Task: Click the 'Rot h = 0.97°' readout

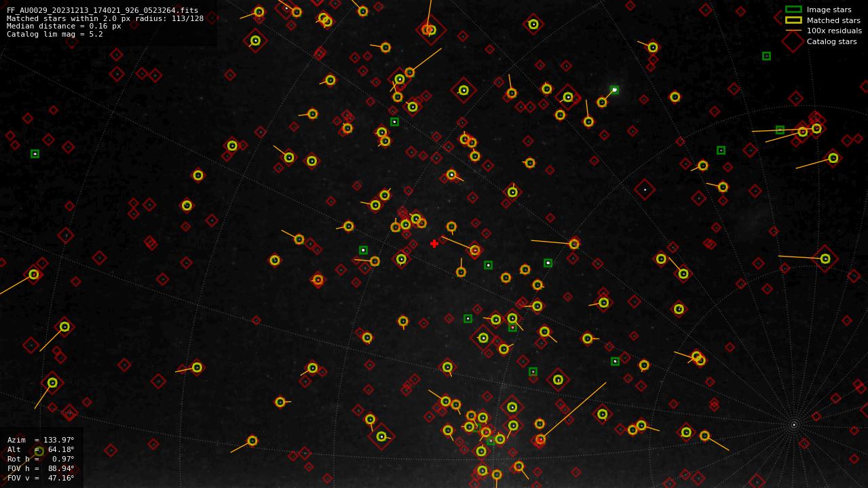Action: 41,459
